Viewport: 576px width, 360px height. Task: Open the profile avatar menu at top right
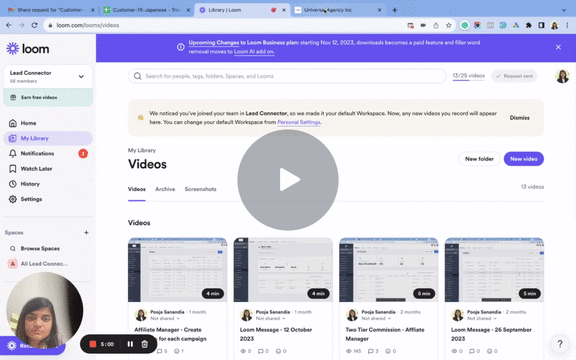click(x=562, y=76)
